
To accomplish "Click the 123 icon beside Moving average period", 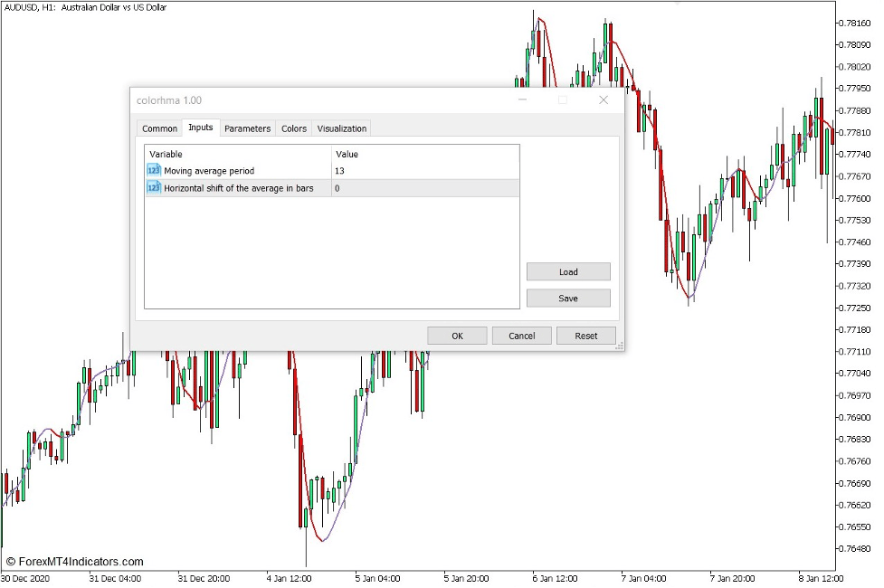I will pyautogui.click(x=152, y=170).
